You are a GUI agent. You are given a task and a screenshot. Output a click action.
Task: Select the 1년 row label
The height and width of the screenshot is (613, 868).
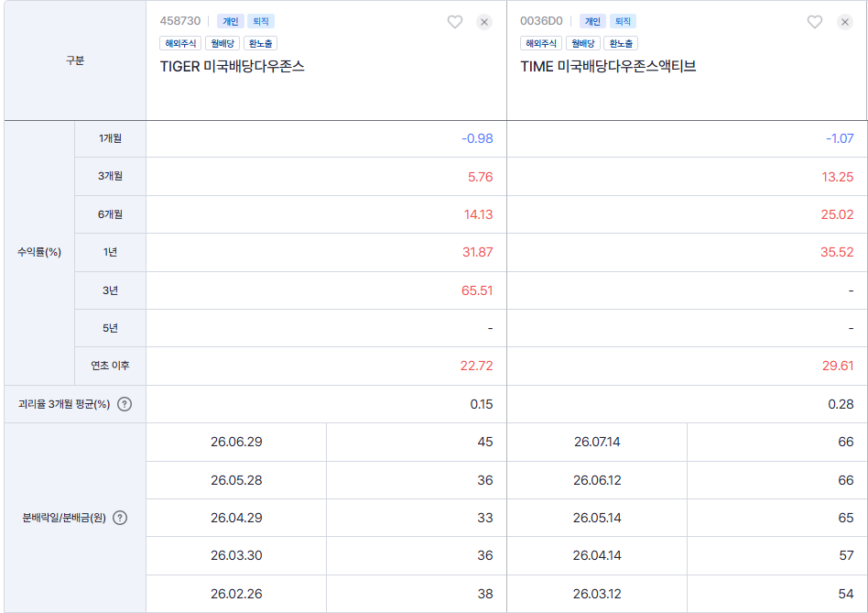110,252
